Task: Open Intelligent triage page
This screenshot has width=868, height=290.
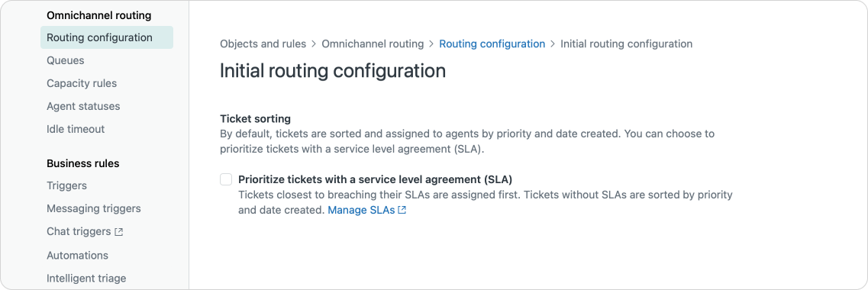Action: [86, 279]
